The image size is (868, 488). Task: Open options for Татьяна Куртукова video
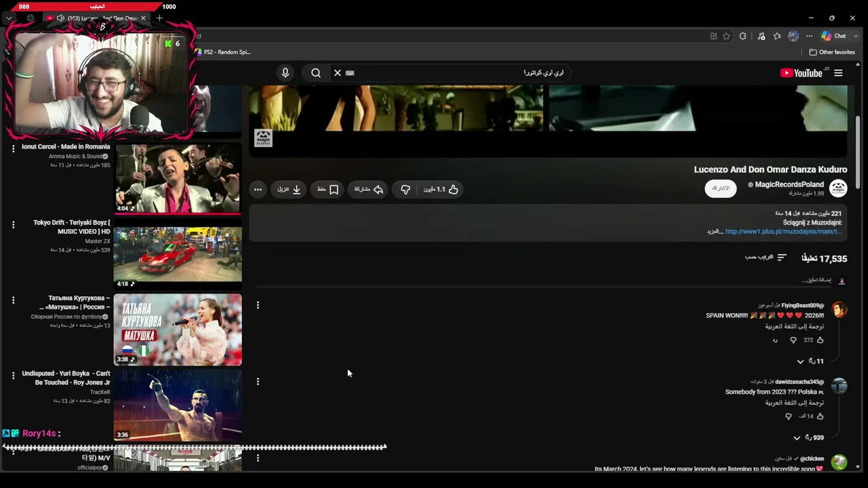click(x=13, y=300)
